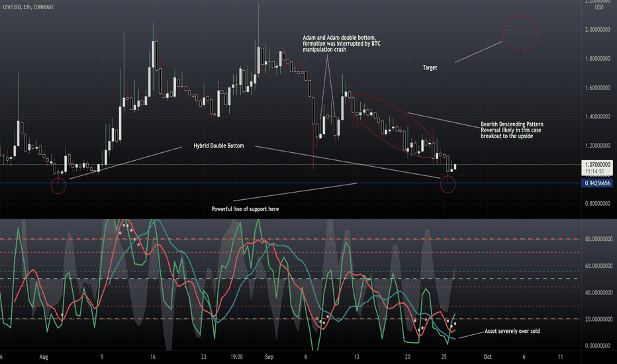This screenshot has width=617, height=364.
Task: Click the 1.20000000 price axis label
Action: (x=597, y=146)
